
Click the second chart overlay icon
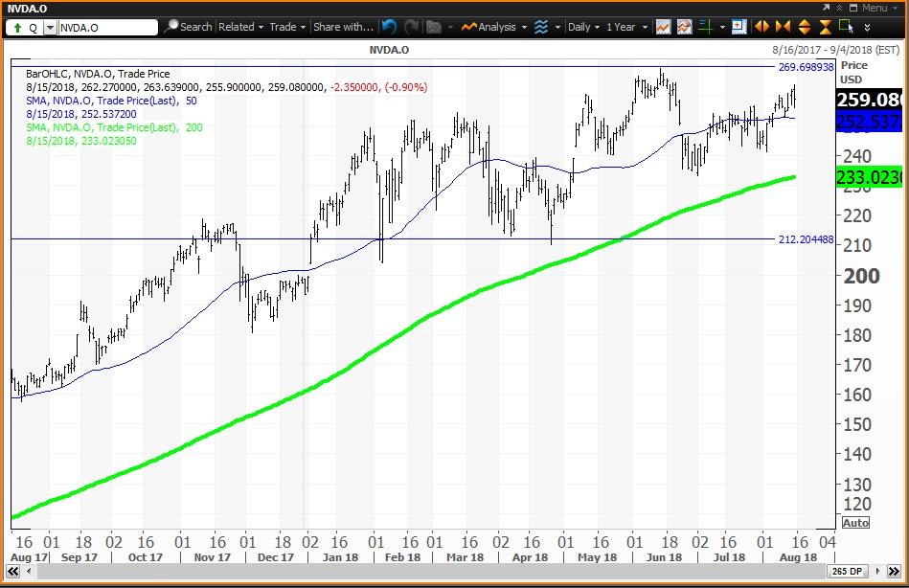click(685, 27)
